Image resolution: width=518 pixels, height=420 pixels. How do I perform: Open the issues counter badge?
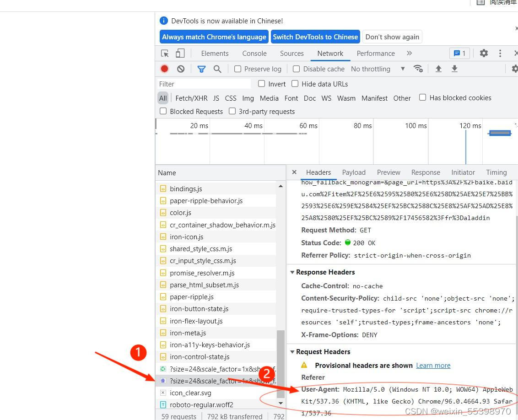(x=459, y=53)
